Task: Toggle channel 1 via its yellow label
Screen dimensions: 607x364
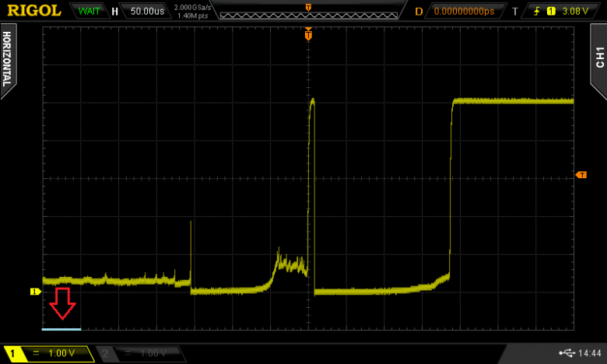Action: (11, 354)
